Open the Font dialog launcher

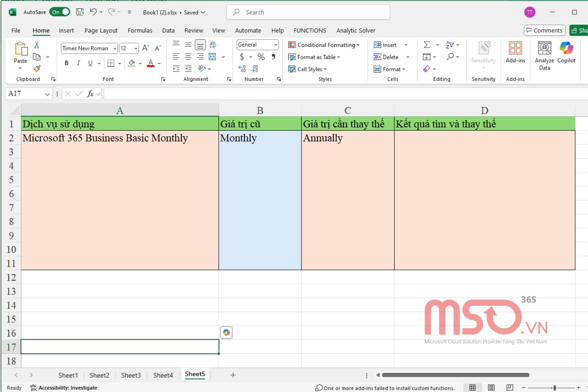click(163, 79)
